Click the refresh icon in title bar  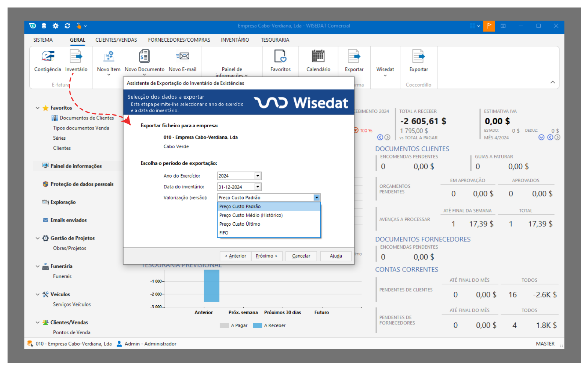(x=67, y=26)
